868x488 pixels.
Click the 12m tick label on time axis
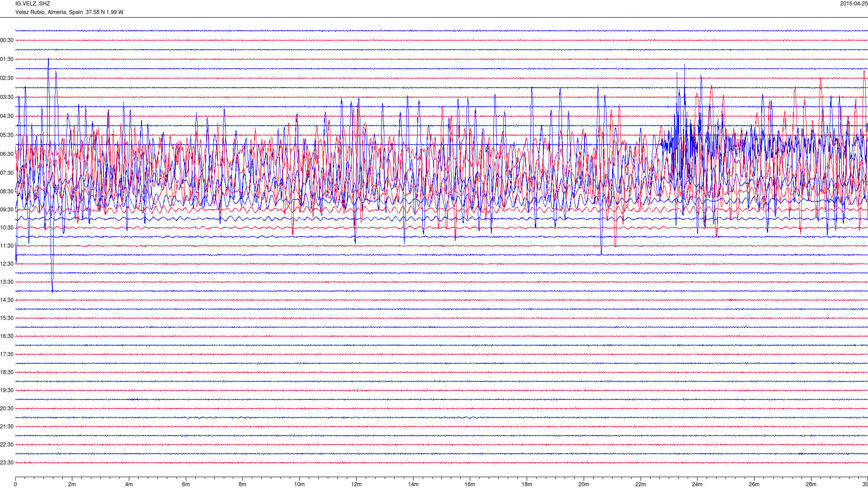356,484
